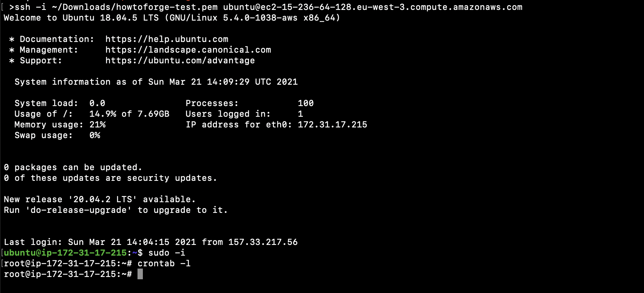
Task: Click the https://landscape.canonical.com management link
Action: 188,50
